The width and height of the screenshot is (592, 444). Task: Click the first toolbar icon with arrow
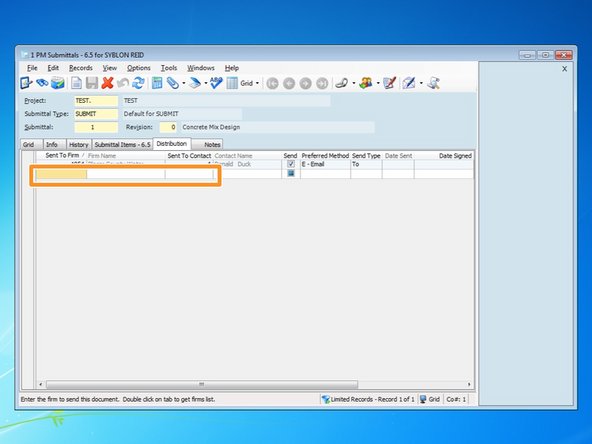click(x=26, y=83)
